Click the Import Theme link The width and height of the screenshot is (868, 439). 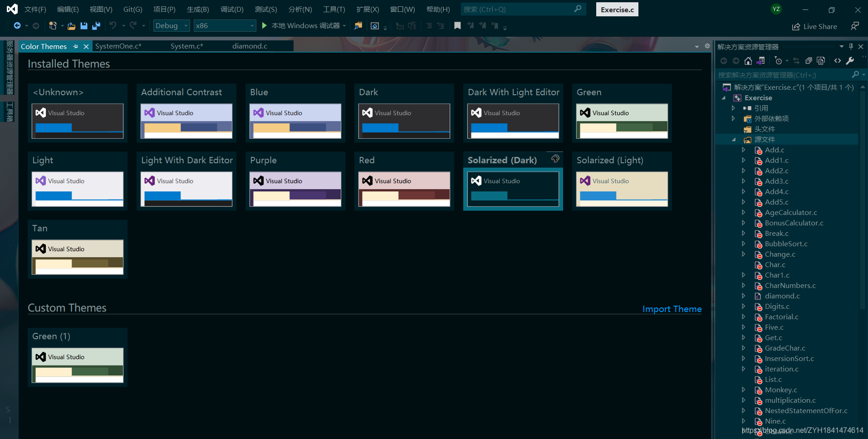(x=672, y=309)
